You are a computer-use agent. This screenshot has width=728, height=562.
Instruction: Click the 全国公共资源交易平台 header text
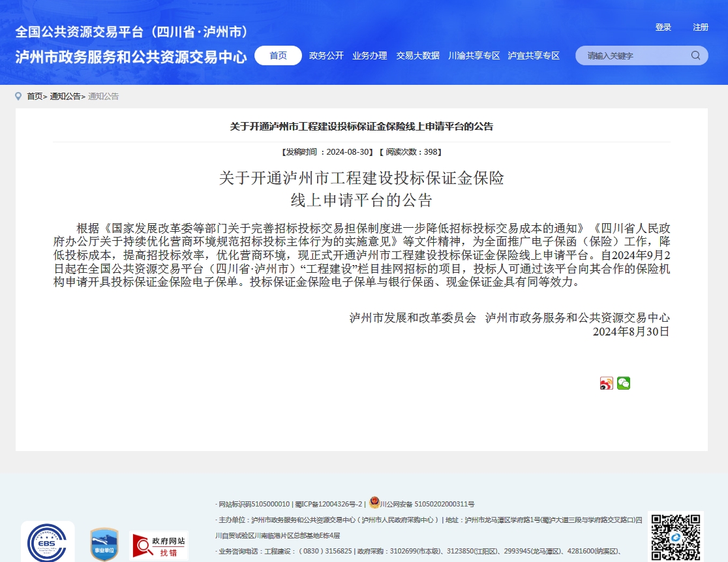(131, 31)
